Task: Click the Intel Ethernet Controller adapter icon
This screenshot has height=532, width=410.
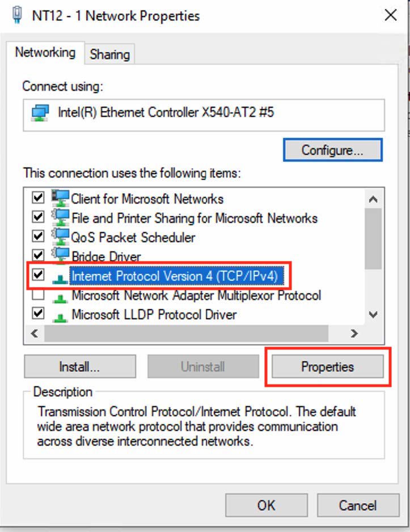Action: point(40,113)
